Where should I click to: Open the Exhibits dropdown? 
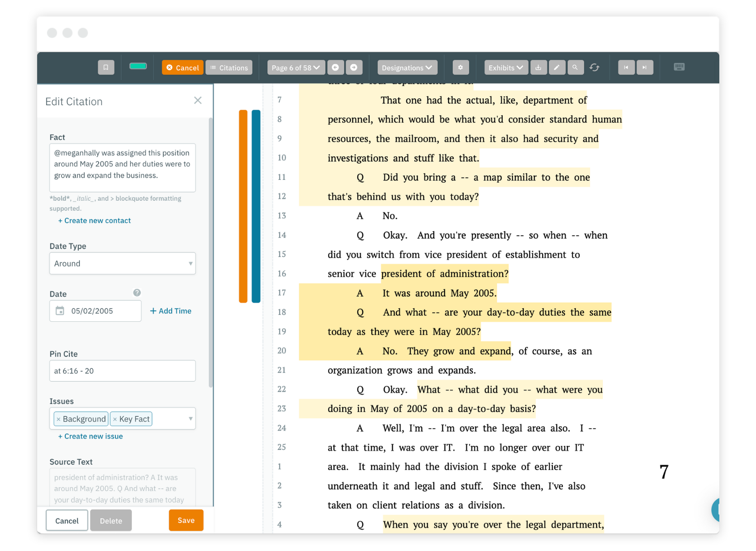click(x=505, y=67)
